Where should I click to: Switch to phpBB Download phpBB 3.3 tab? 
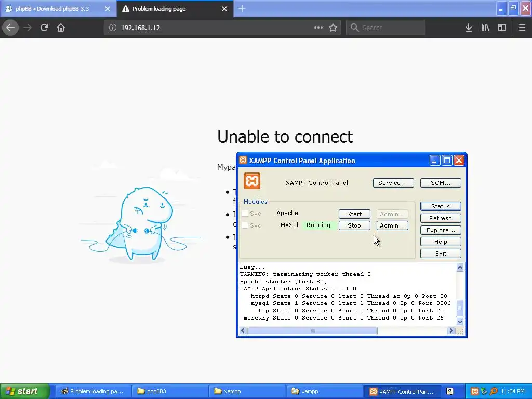click(58, 9)
